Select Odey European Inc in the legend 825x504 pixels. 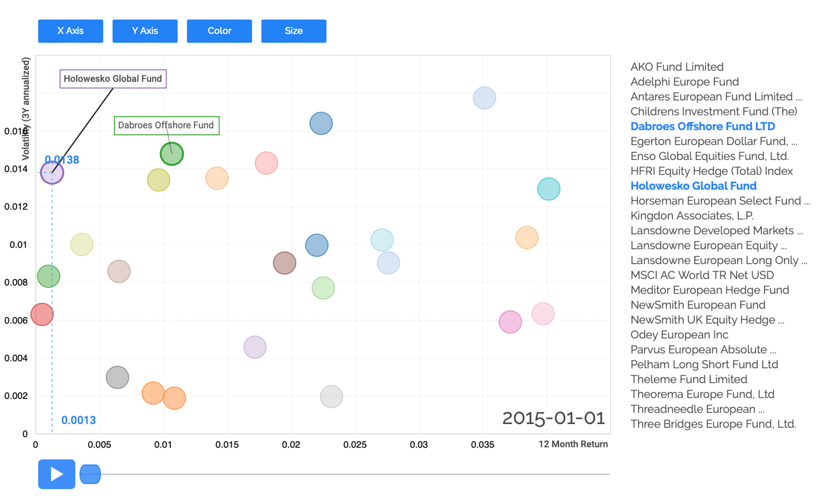tap(679, 335)
